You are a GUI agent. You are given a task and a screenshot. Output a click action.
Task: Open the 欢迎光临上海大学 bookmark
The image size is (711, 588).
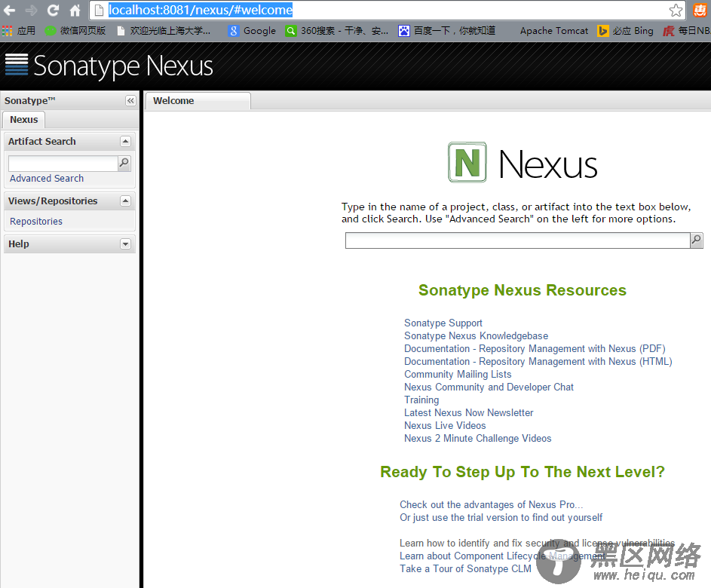164,31
